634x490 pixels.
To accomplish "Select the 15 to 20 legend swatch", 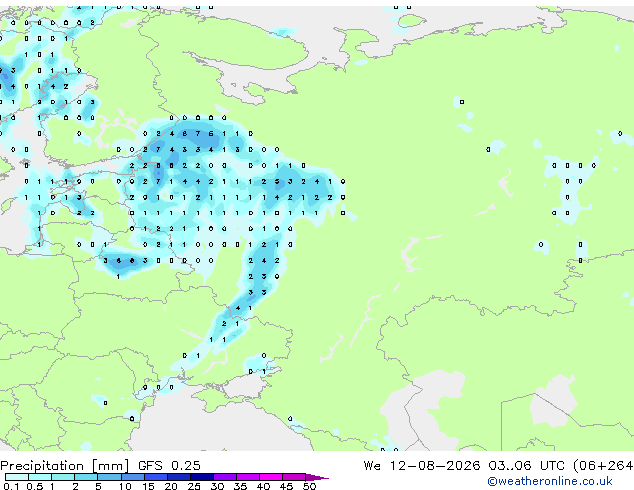I will [x=155, y=477].
